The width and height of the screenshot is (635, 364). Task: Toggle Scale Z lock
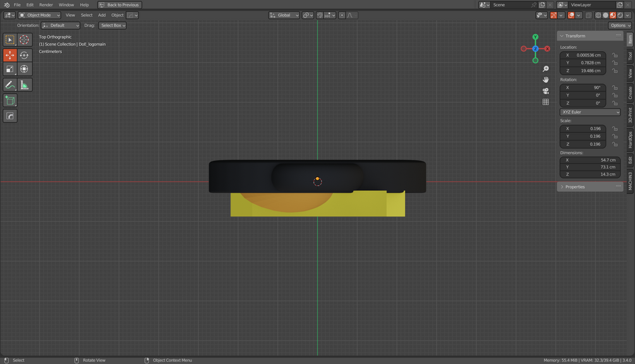pyautogui.click(x=615, y=144)
